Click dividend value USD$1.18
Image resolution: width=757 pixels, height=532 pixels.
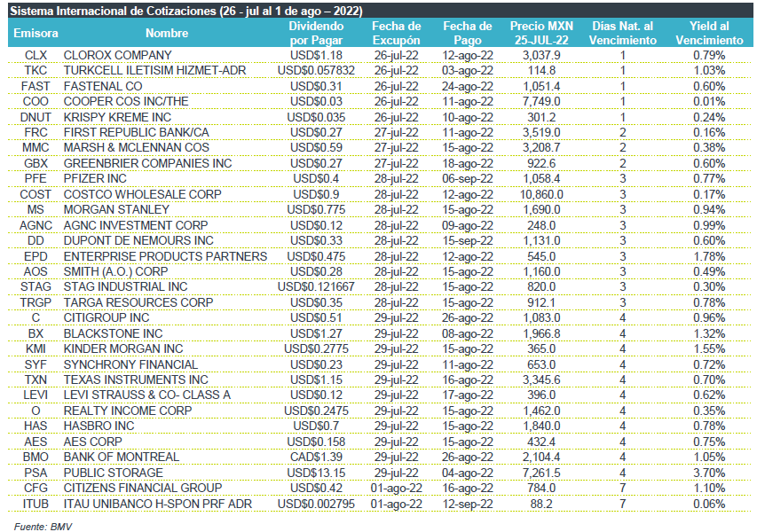point(316,56)
